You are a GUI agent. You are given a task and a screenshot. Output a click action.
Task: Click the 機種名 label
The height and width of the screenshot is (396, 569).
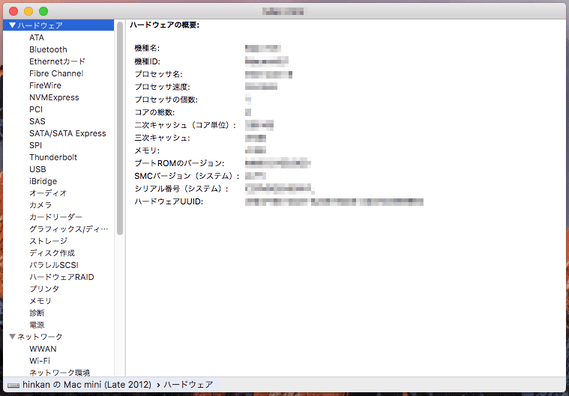[147, 48]
